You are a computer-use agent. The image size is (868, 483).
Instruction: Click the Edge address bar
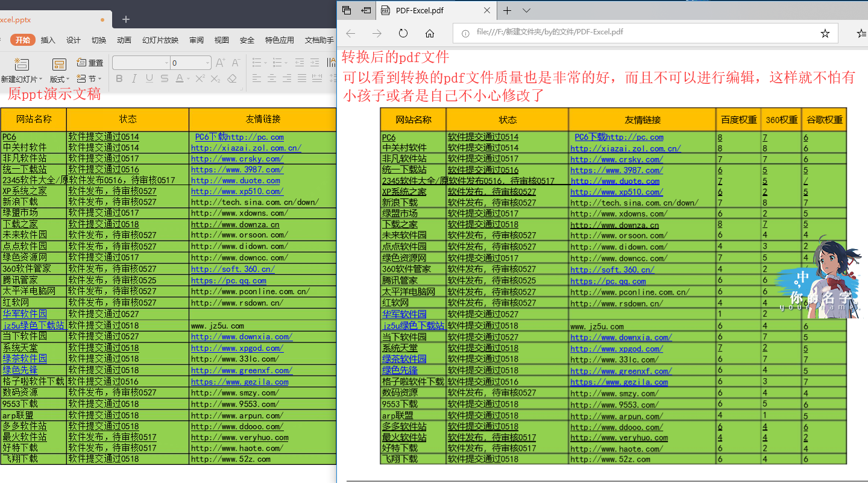(645, 33)
